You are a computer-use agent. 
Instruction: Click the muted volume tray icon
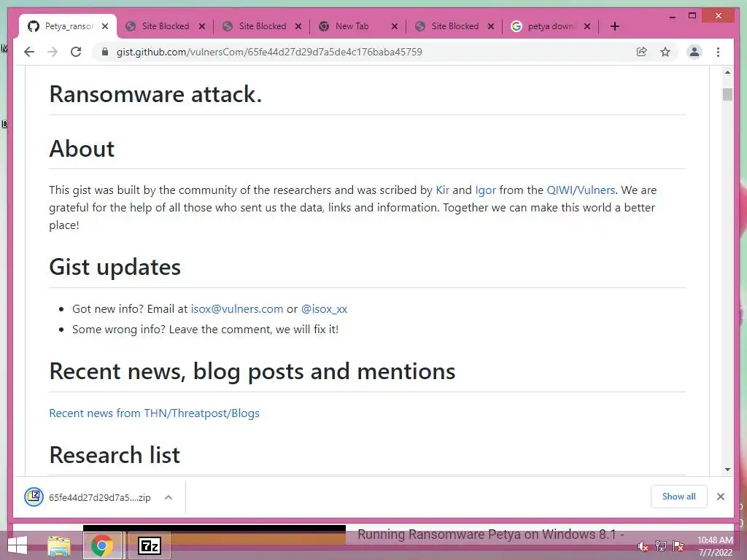click(643, 547)
